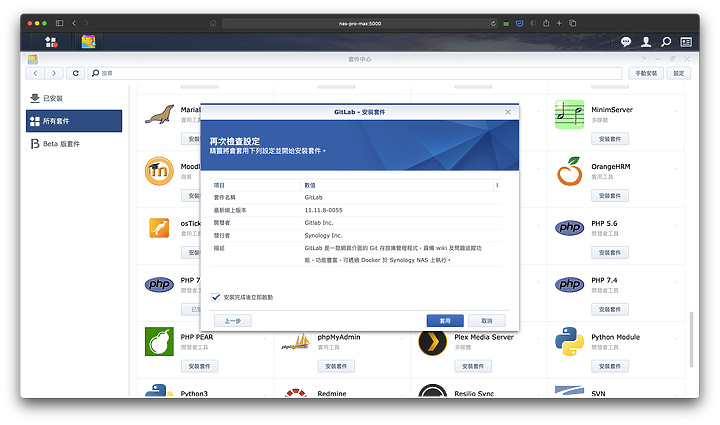The width and height of the screenshot is (720, 425).
Task: Click the Package Center icon in DSM taskbar
Action: point(88,42)
